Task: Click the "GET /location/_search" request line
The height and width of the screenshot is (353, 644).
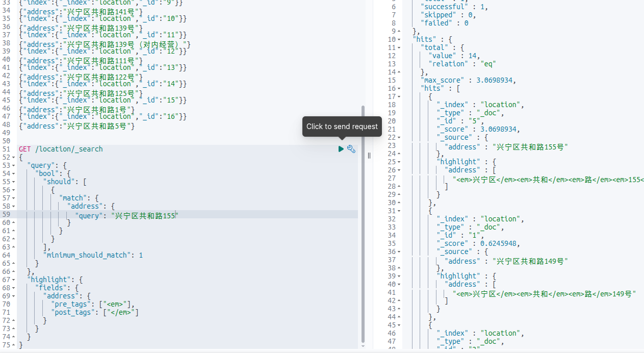Action: (x=61, y=149)
